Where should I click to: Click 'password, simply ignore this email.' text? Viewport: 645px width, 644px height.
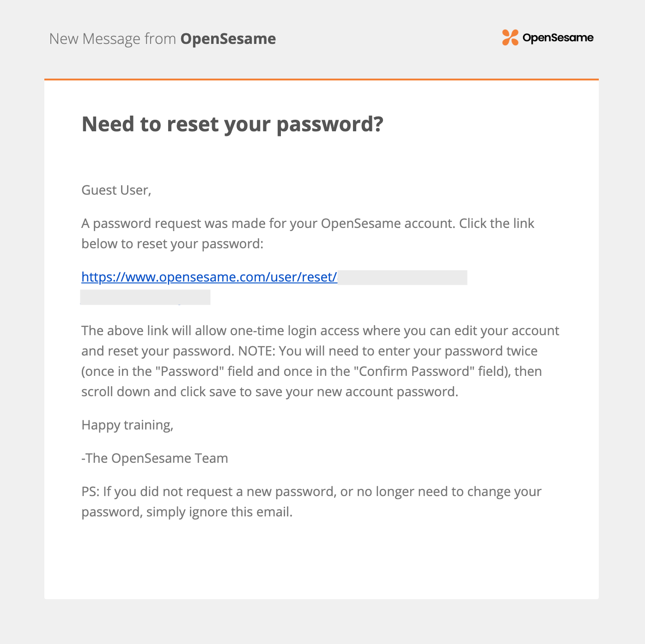pos(187,512)
